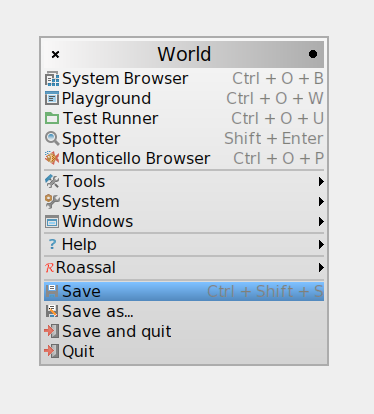The width and height of the screenshot is (374, 414).
Task: Click the Save as floppy-and-pencil icon
Action: (x=52, y=311)
